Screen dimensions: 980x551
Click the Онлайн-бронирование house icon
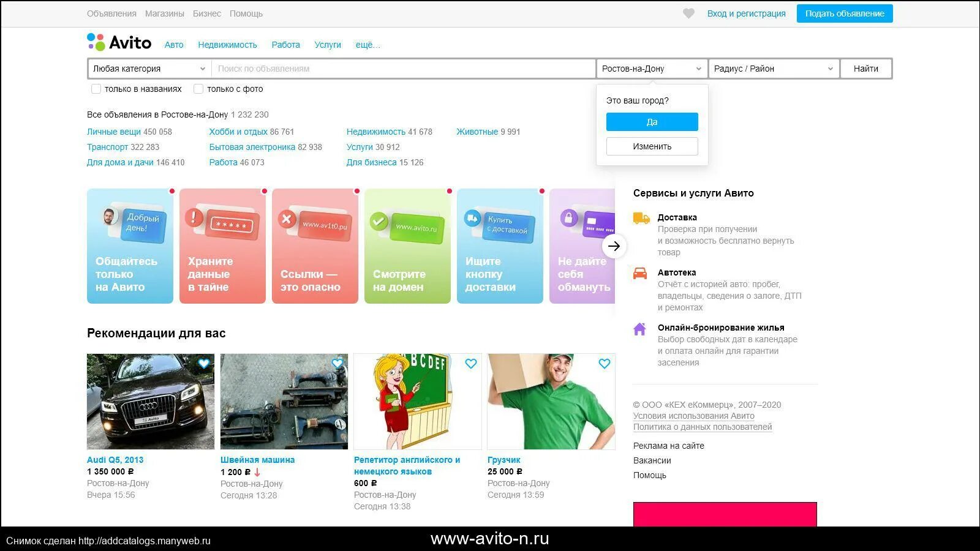tap(639, 329)
